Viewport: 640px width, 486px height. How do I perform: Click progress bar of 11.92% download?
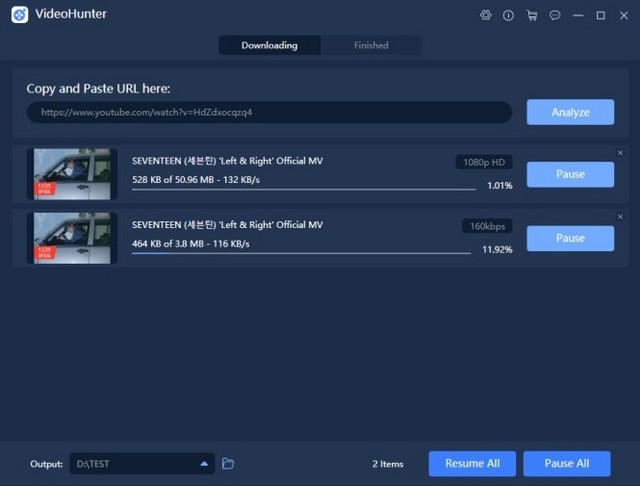pyautogui.click(x=301, y=253)
